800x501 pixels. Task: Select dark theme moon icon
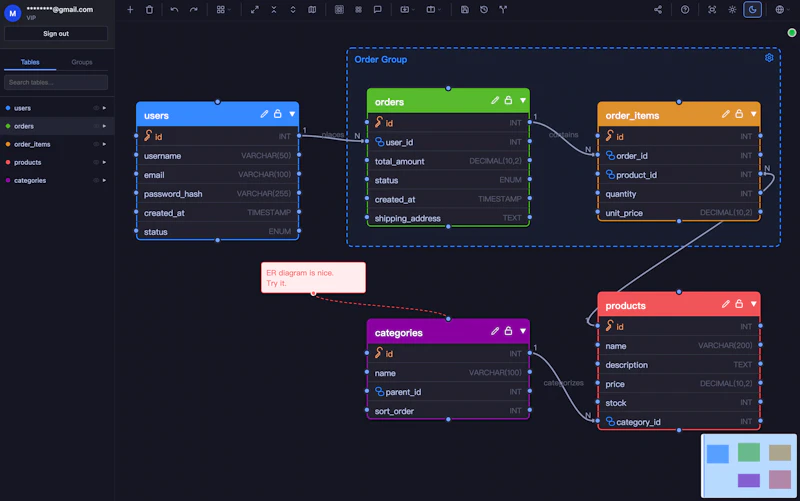(753, 10)
